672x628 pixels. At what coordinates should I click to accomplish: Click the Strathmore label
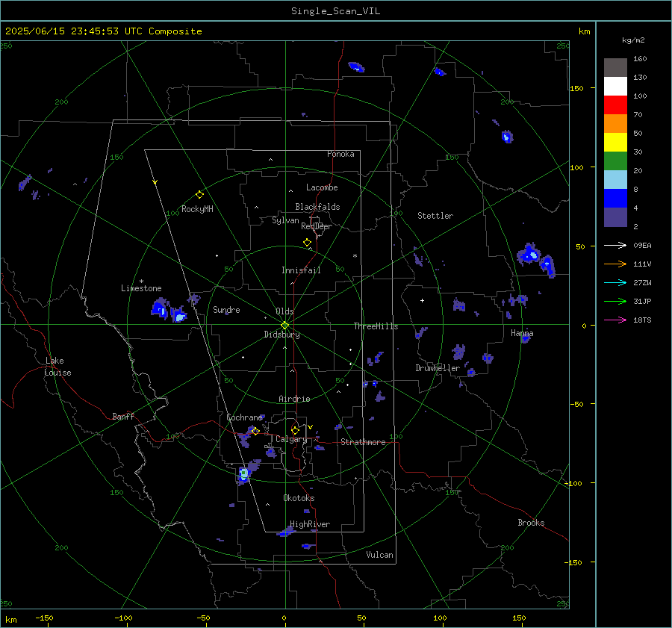coord(363,442)
